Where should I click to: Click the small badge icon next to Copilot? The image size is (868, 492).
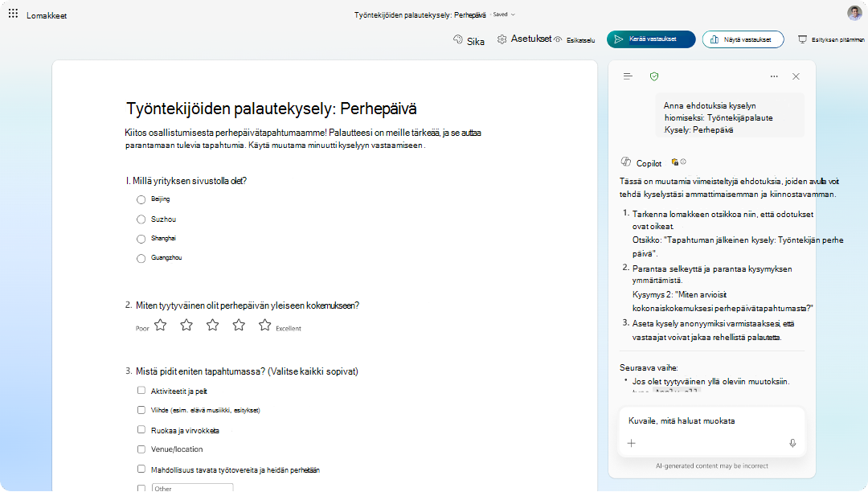(675, 162)
